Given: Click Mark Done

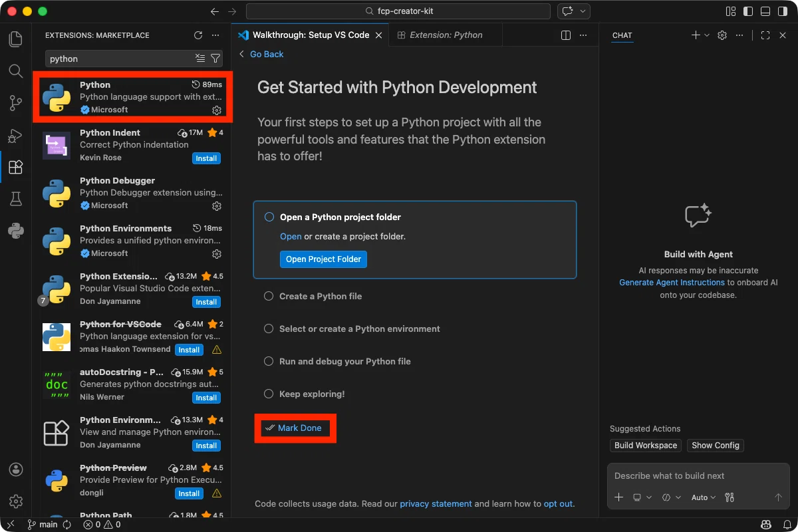Looking at the screenshot, I should coord(293,428).
